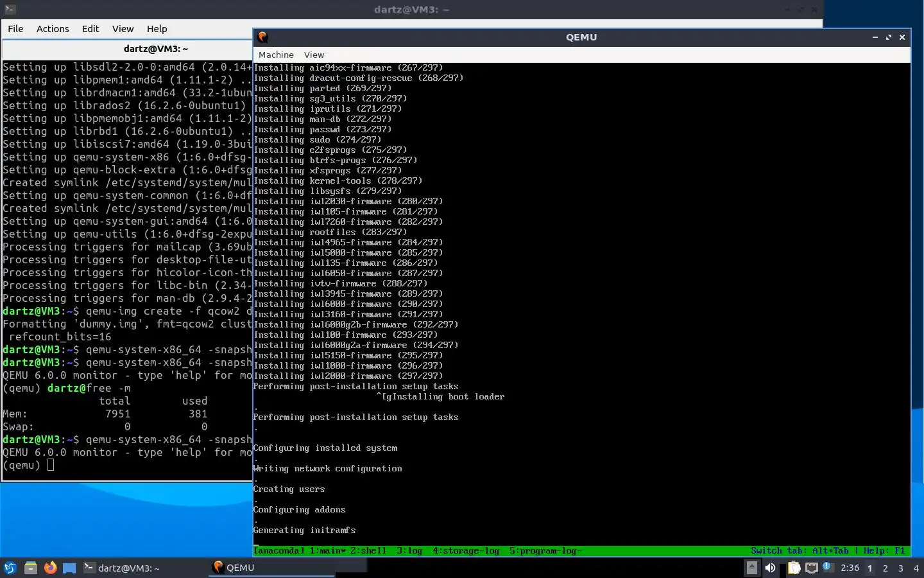Switch to workspace 4
924x578 pixels.
point(916,568)
